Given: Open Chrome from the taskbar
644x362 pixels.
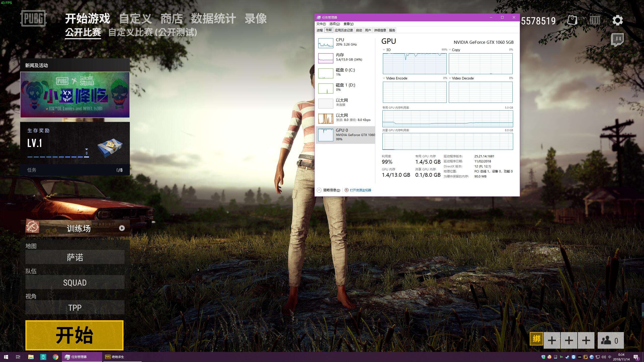Looking at the screenshot, I should [x=56, y=357].
